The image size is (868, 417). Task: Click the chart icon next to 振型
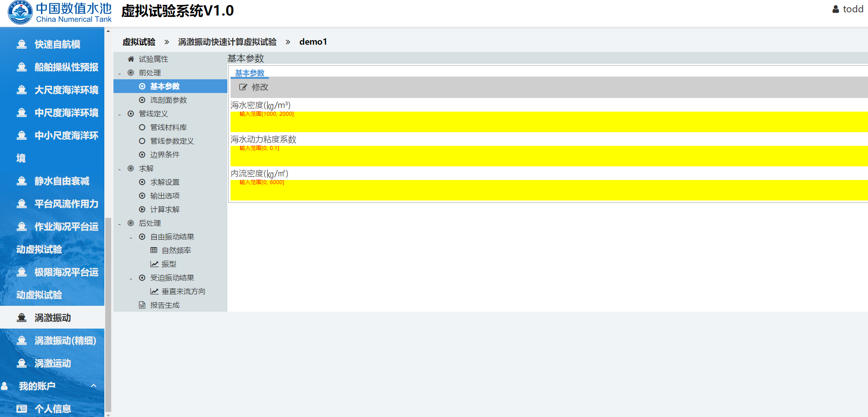click(154, 264)
